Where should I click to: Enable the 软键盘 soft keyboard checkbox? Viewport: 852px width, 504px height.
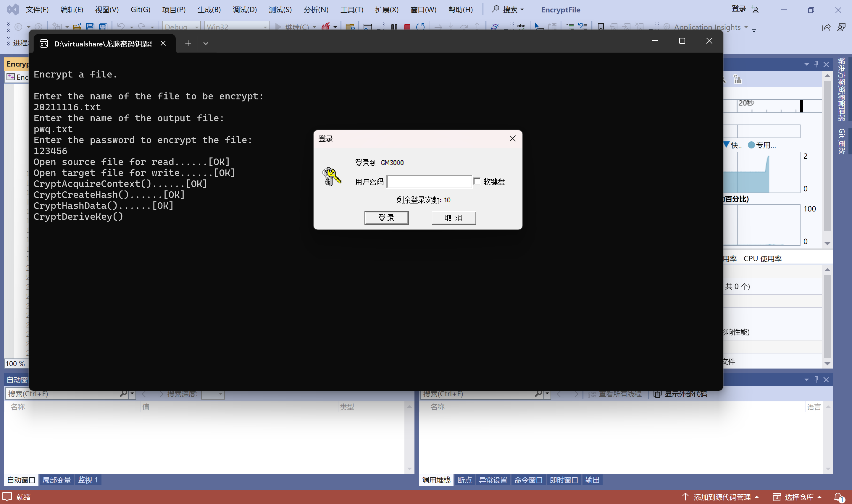(477, 181)
